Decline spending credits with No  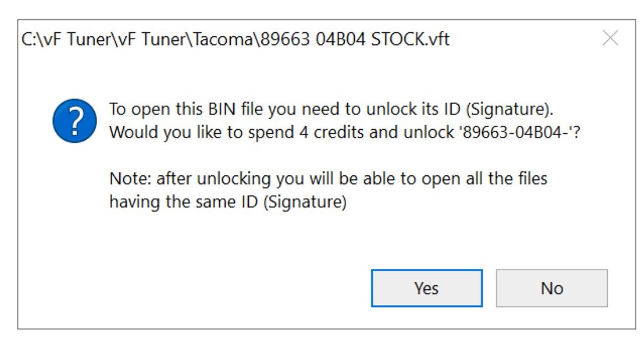click(x=552, y=288)
